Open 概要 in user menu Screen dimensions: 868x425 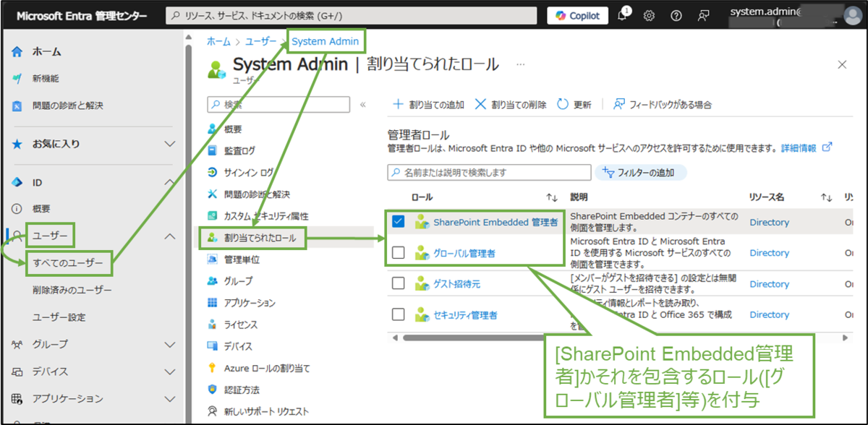pyautogui.click(x=233, y=129)
